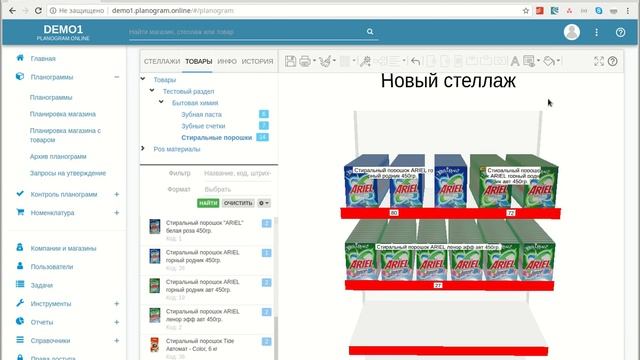This screenshot has height=360, width=640.
Task: Expand Инструменты sidebar section
Action: point(116,304)
